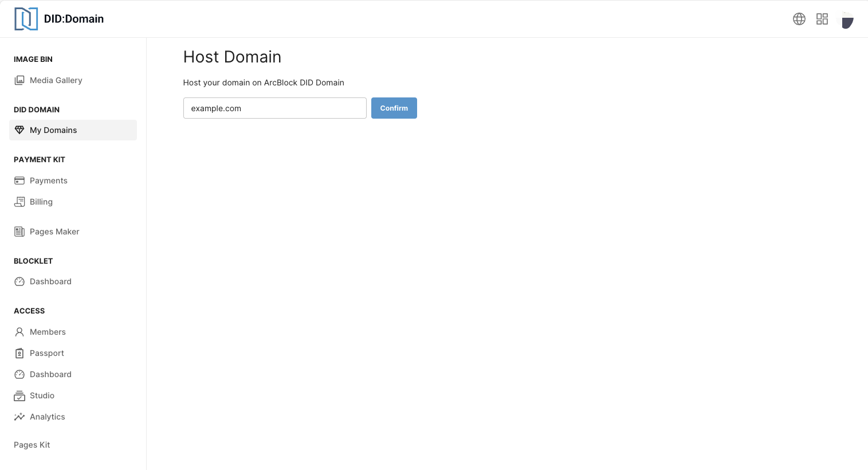Screen dimensions: 868x470
Task: Click the Studio icon in sidebar
Action: click(x=19, y=395)
